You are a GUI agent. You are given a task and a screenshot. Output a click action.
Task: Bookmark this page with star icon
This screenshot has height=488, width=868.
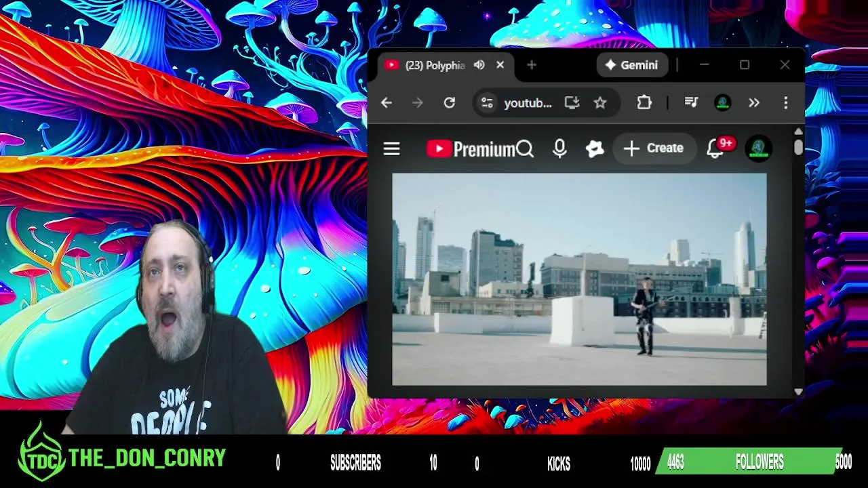click(x=600, y=102)
